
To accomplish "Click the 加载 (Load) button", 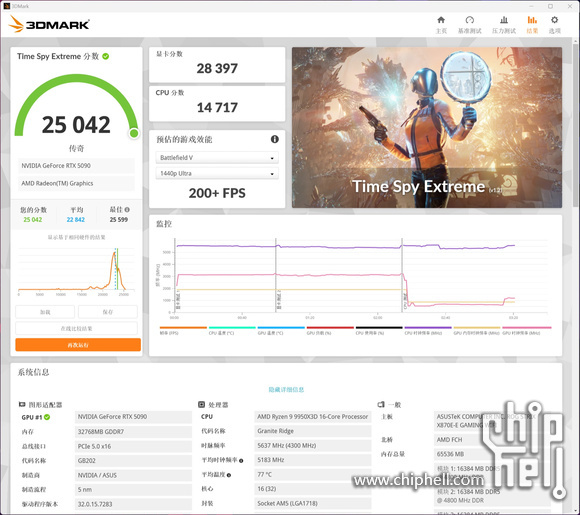I will tap(45, 312).
